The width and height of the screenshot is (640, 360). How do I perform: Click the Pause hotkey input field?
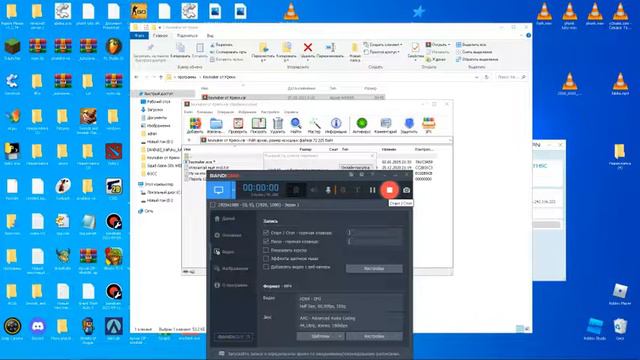click(x=374, y=241)
